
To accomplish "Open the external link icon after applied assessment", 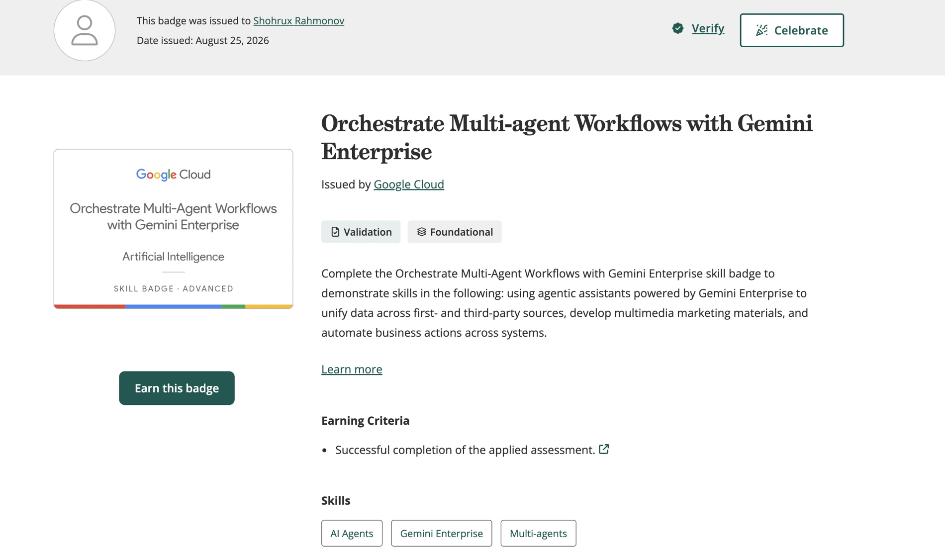I will tap(604, 449).
